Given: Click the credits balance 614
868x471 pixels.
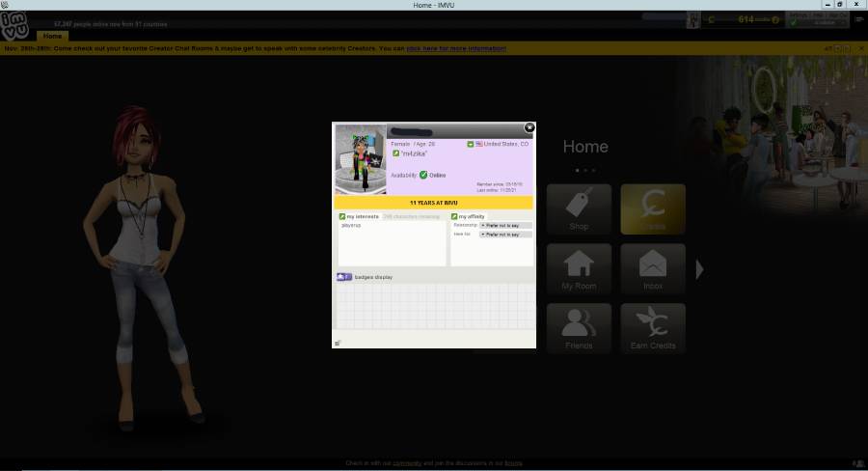Looking at the screenshot, I should (x=746, y=19).
